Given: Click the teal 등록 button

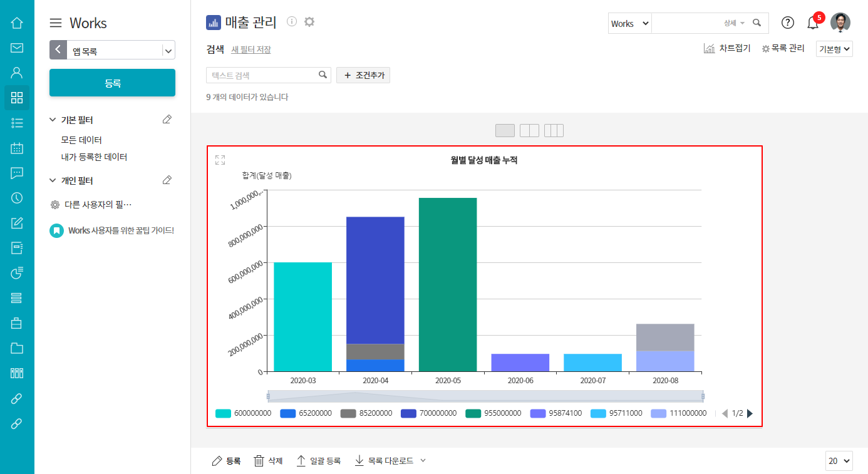Looking at the screenshot, I should 112,83.
